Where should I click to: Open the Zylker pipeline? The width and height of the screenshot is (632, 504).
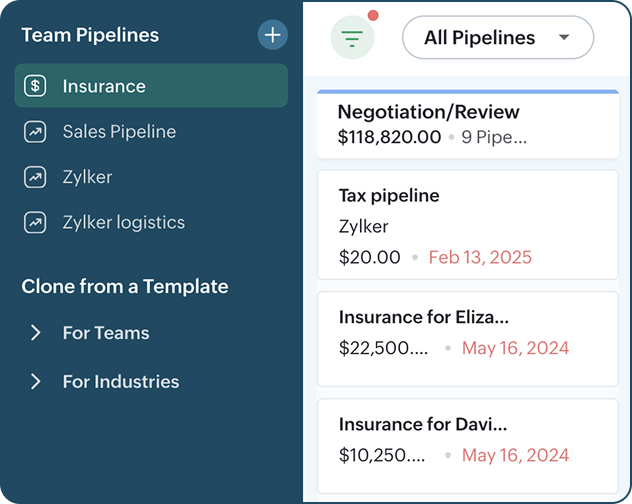pyautogui.click(x=87, y=177)
